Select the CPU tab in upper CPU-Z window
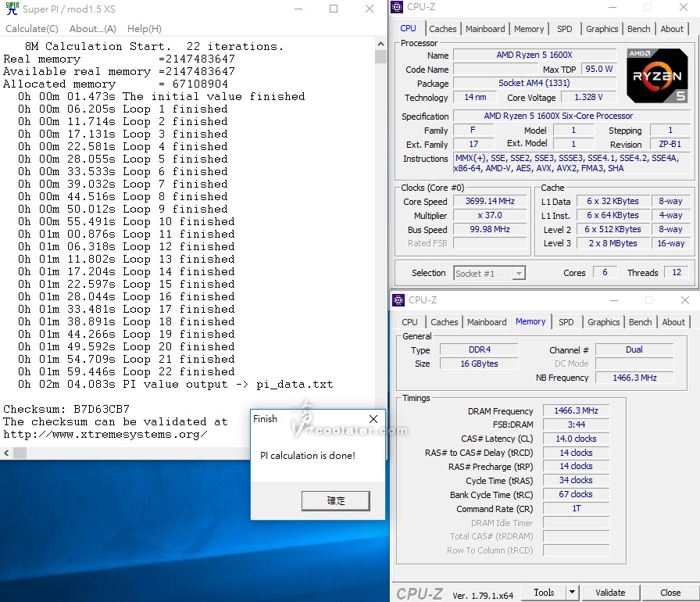The width and height of the screenshot is (700, 602). [x=408, y=28]
